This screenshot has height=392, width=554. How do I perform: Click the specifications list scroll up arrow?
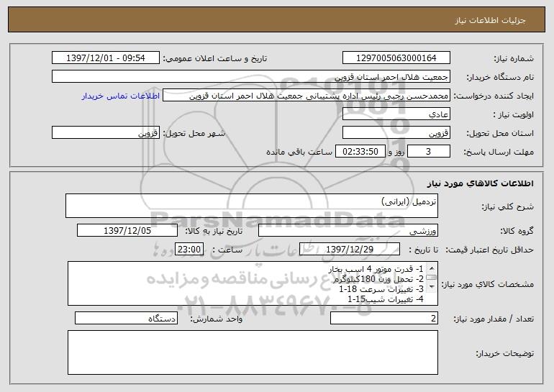pos(432,269)
